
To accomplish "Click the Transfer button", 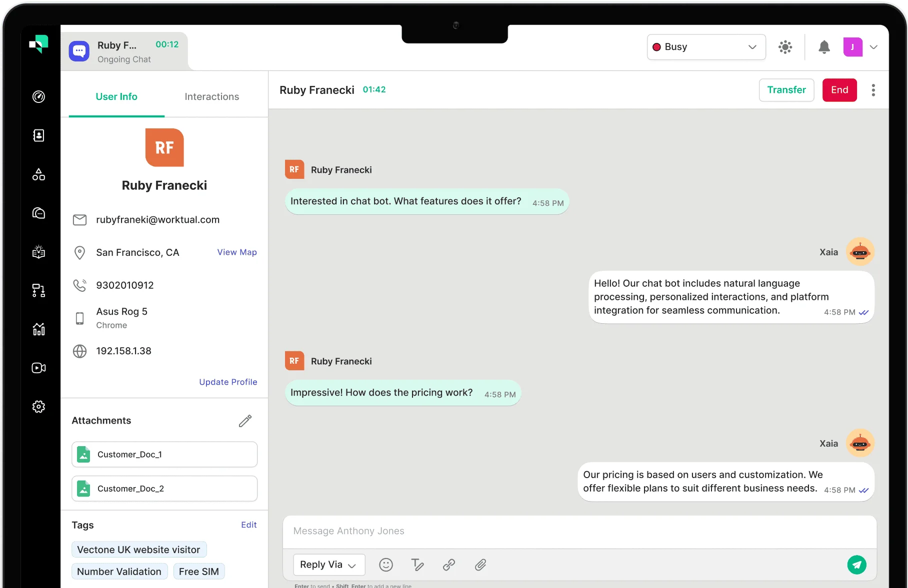I will click(x=786, y=90).
